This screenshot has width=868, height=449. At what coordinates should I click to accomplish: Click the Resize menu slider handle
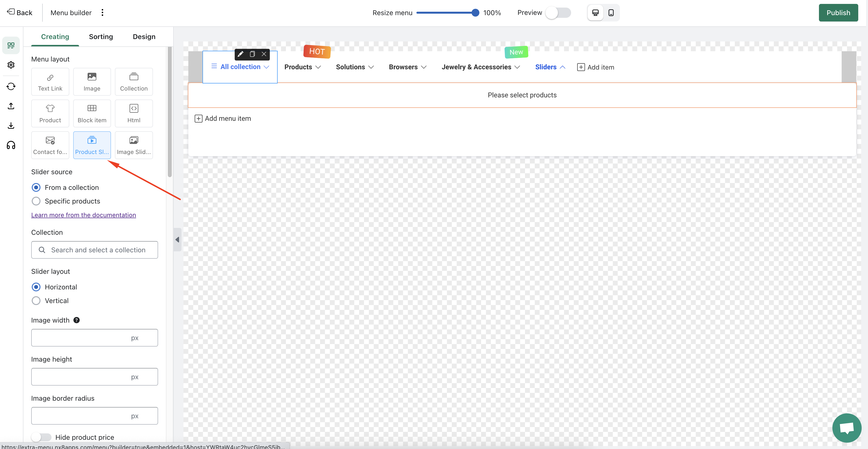475,13
